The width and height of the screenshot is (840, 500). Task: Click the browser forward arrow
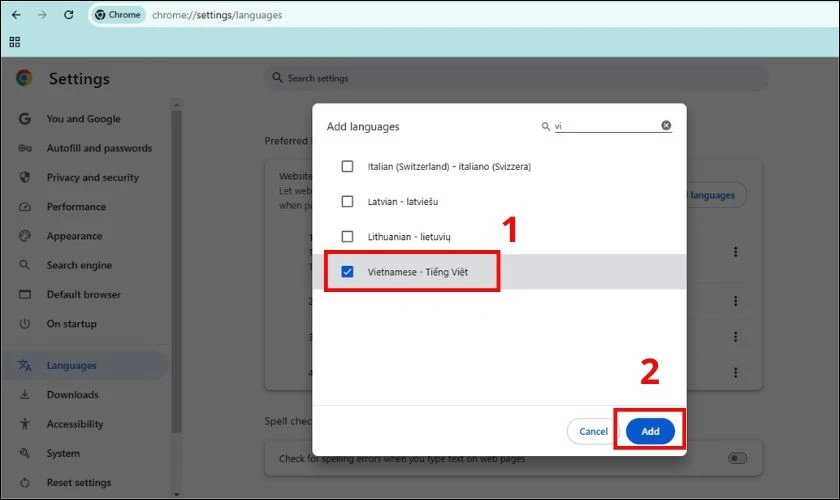[x=42, y=15]
